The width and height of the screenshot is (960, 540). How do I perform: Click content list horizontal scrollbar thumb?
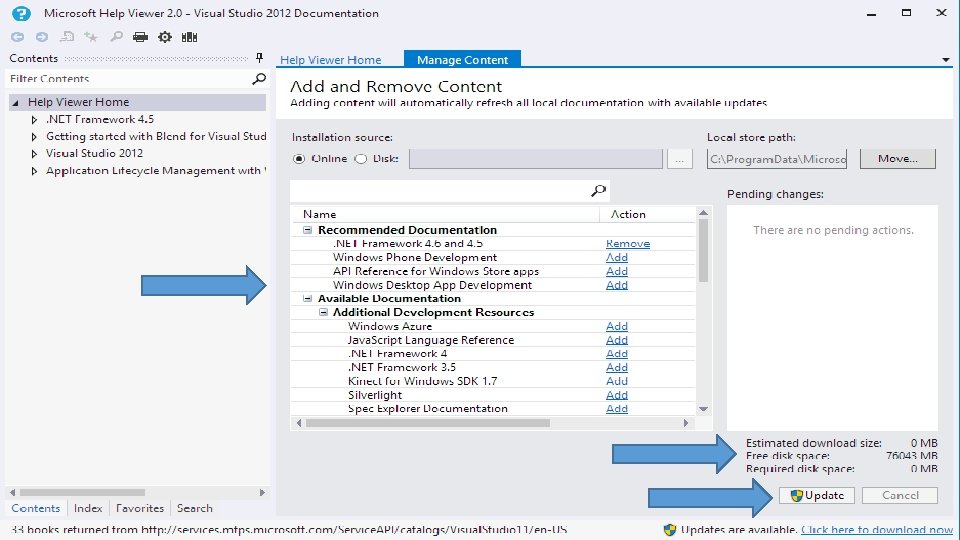click(x=427, y=423)
